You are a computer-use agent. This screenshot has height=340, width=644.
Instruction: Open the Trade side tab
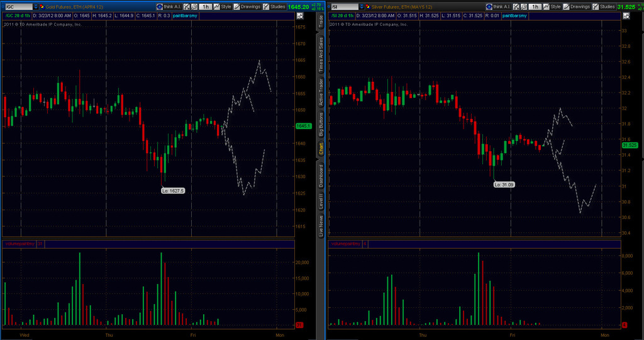click(x=321, y=21)
